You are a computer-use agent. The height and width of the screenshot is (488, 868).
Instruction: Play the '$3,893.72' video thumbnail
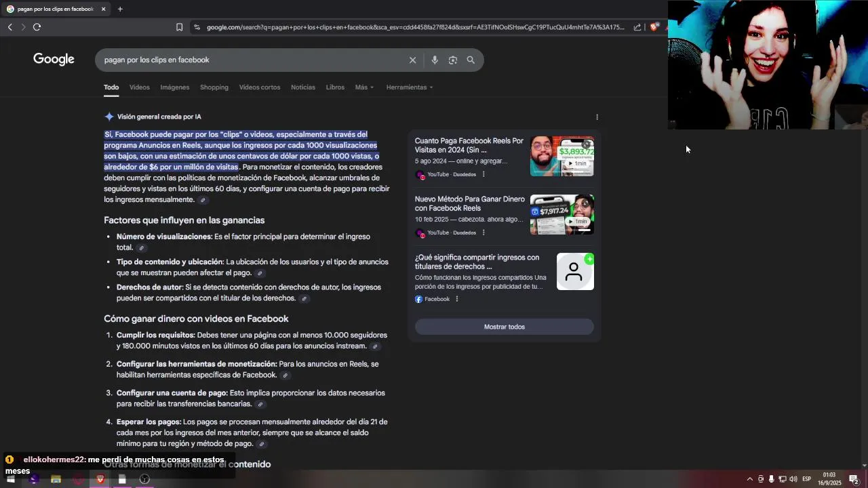[x=562, y=156]
